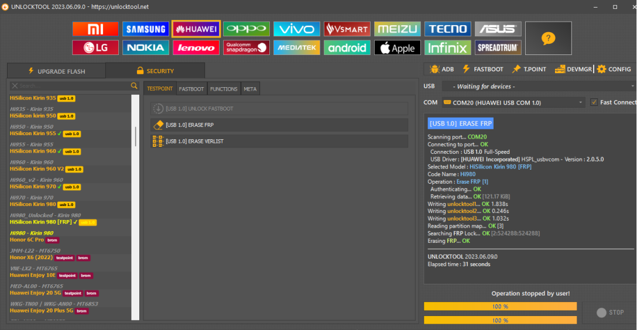Launch DEVMGR device manager

(573, 70)
